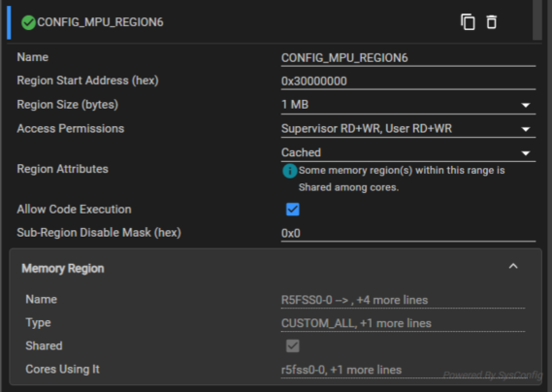Click the Memory Region section heading

coord(63,269)
